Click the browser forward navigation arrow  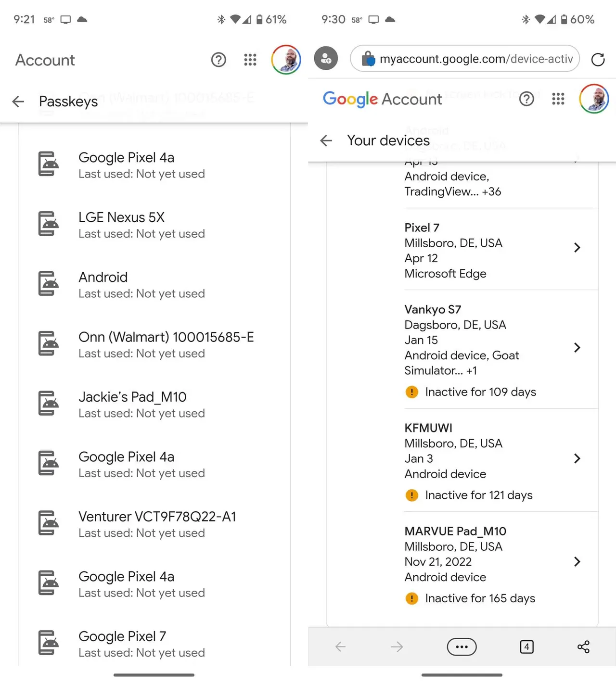(396, 647)
